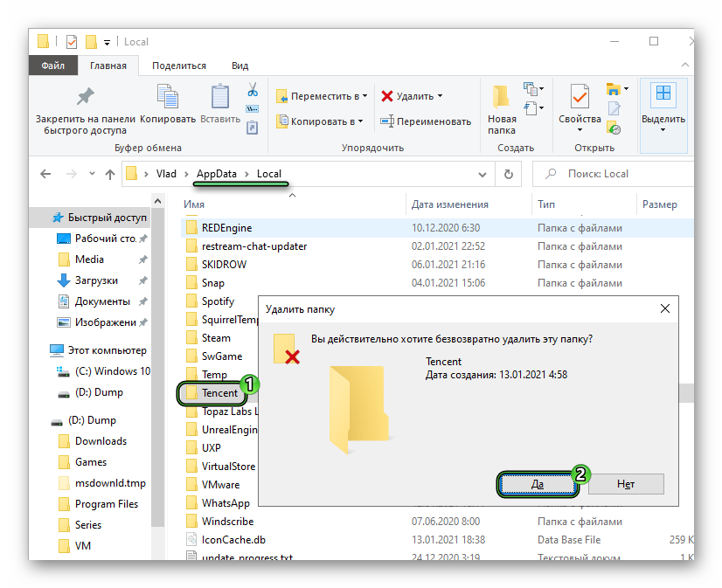Expand the 'Копировать в' dropdown
Image resolution: width=722 pixels, height=588 pixels.
click(362, 121)
